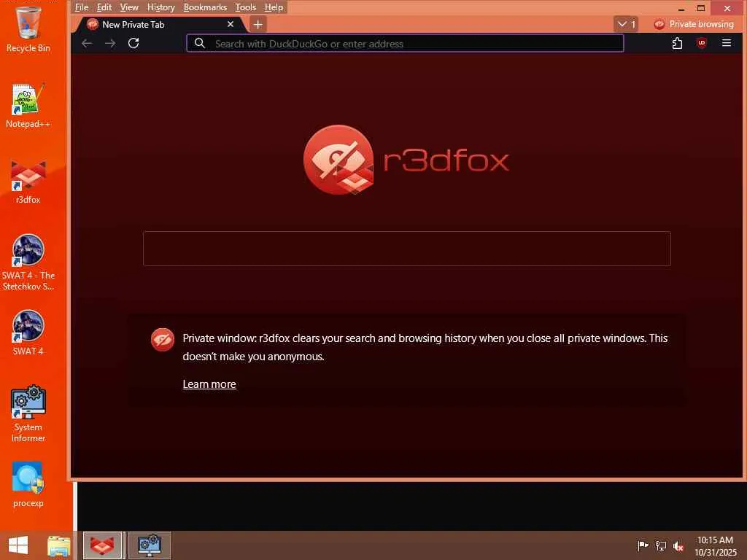The height and width of the screenshot is (560, 747).
Task: Open the uBlock Origin shield icon
Action: pyautogui.click(x=701, y=43)
